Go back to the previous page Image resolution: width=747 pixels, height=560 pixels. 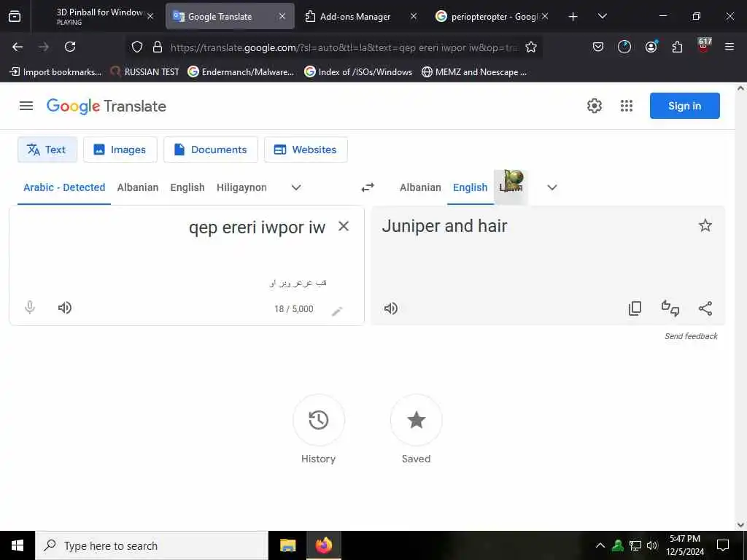[x=18, y=47]
